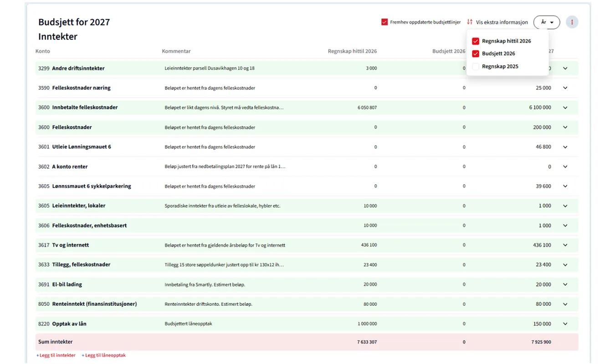
Task: Select the 46 800 value for Utleie Lønningsmauet
Action: pyautogui.click(x=543, y=147)
